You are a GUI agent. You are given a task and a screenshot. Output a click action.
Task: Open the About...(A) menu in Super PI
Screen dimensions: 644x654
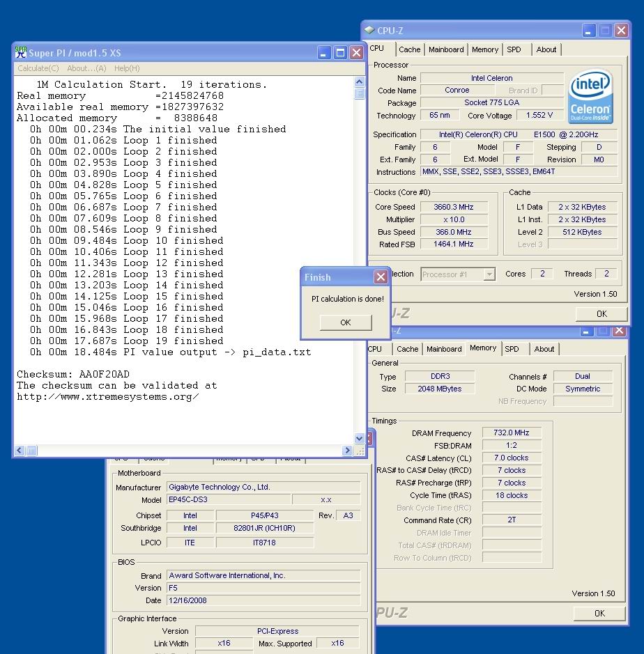87,68
